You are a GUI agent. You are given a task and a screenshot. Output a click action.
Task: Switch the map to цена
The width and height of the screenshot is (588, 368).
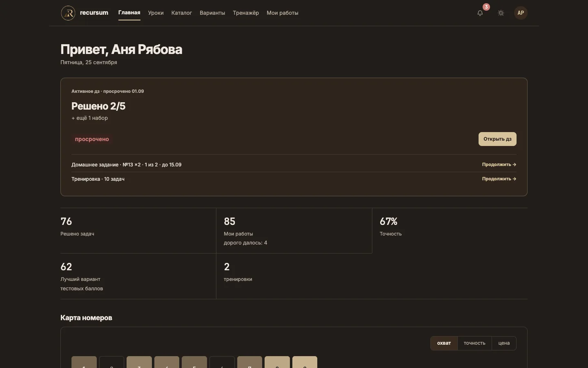point(504,343)
